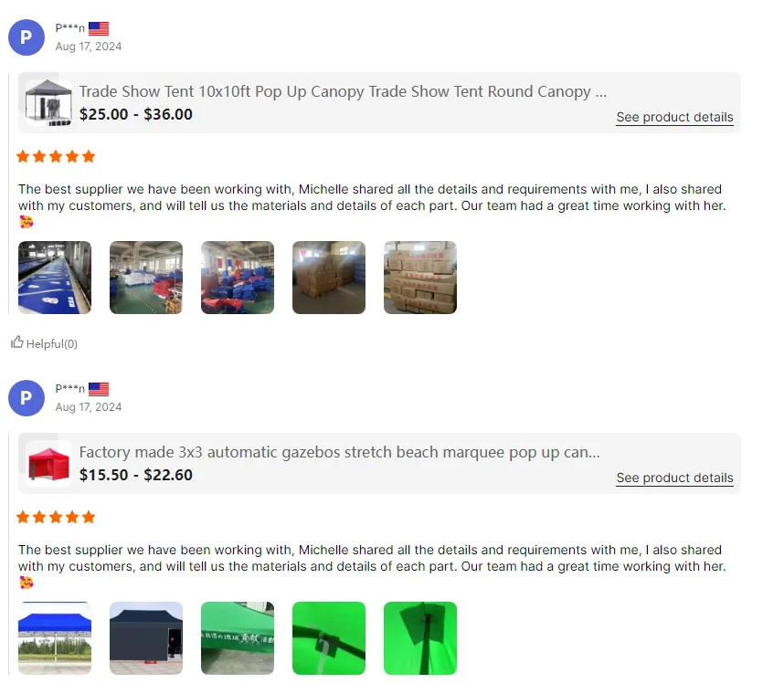The image size is (784, 683).
Task: View the blue and red fabric piles photo
Action: [x=238, y=278]
